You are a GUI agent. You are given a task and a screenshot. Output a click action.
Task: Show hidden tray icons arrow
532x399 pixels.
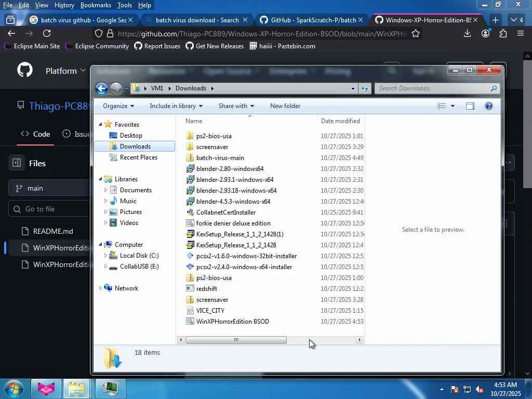point(442,389)
